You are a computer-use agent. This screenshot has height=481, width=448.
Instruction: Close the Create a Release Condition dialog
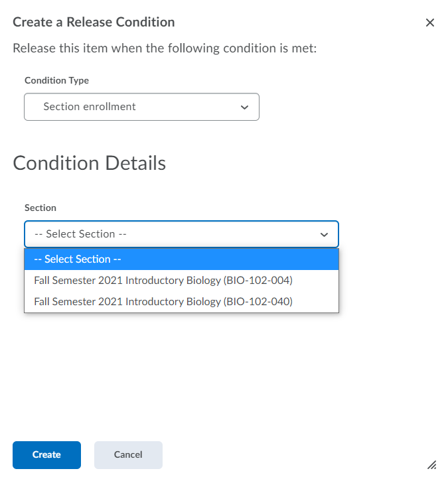(x=430, y=23)
